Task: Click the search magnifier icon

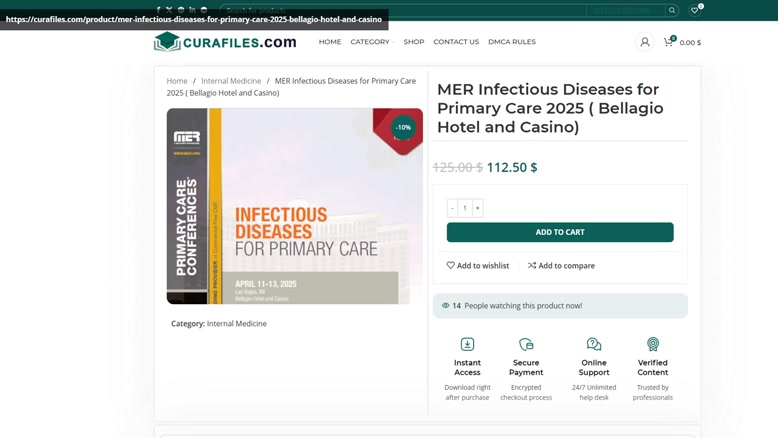Action: pos(672,10)
